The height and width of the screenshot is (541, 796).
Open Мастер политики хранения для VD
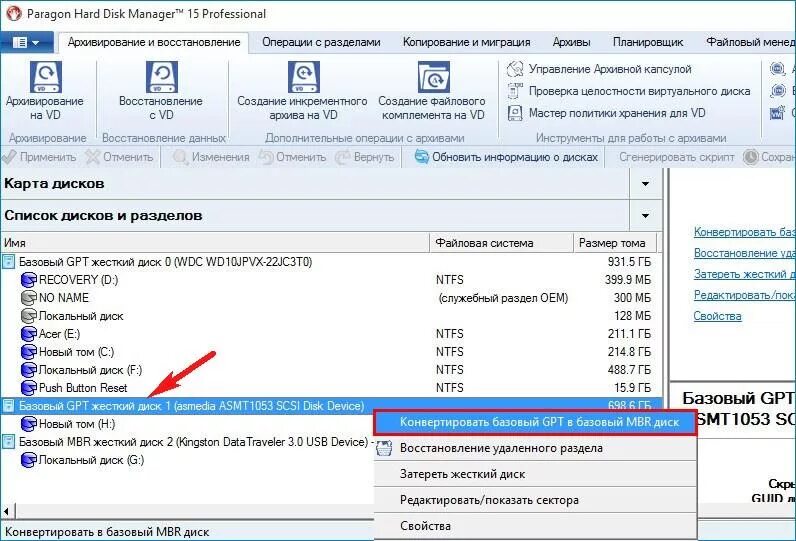click(607, 113)
